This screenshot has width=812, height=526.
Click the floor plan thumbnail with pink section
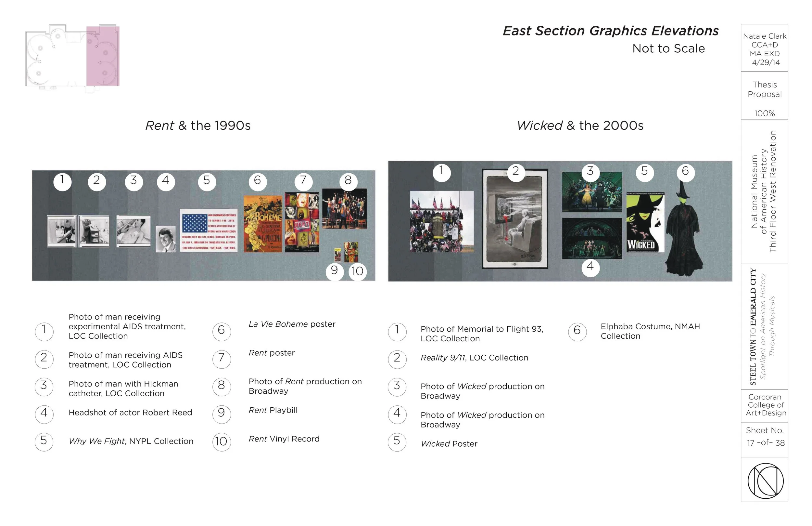pyautogui.click(x=72, y=58)
